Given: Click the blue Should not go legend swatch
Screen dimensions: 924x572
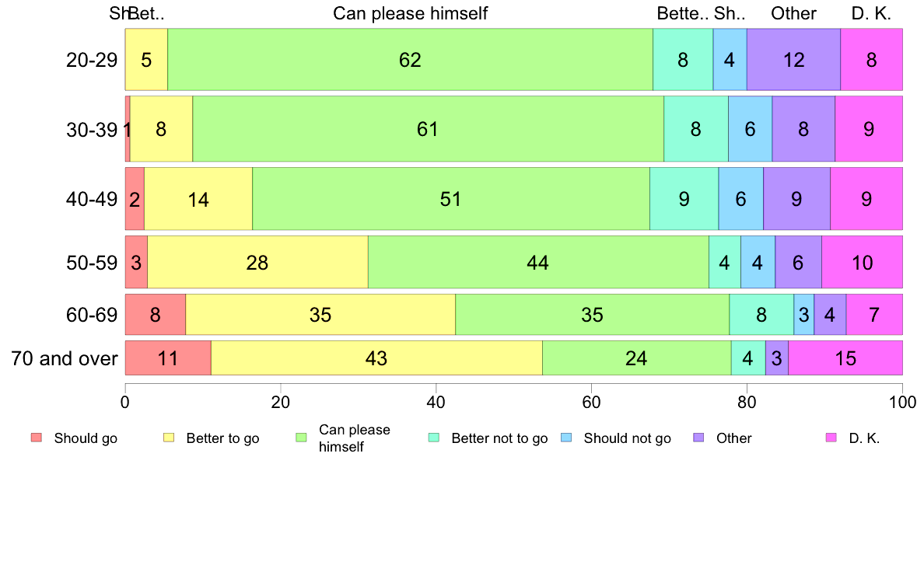Looking at the screenshot, I should pyautogui.click(x=566, y=437).
